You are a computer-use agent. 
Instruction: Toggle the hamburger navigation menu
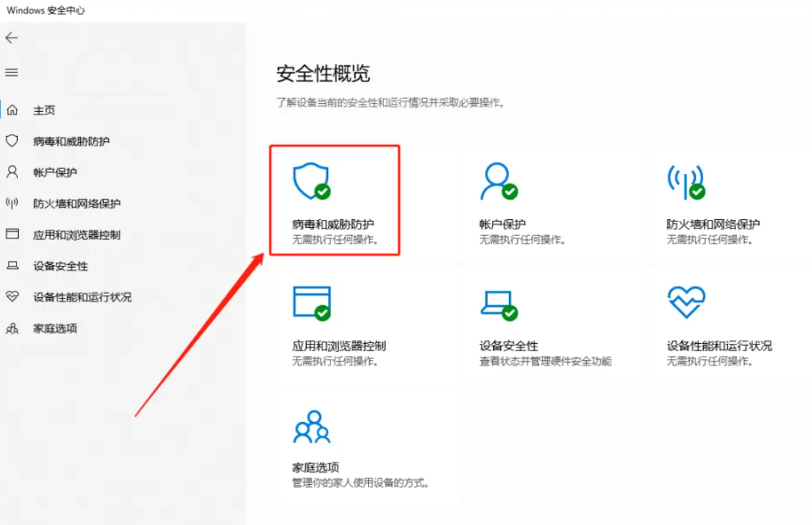pos(11,72)
